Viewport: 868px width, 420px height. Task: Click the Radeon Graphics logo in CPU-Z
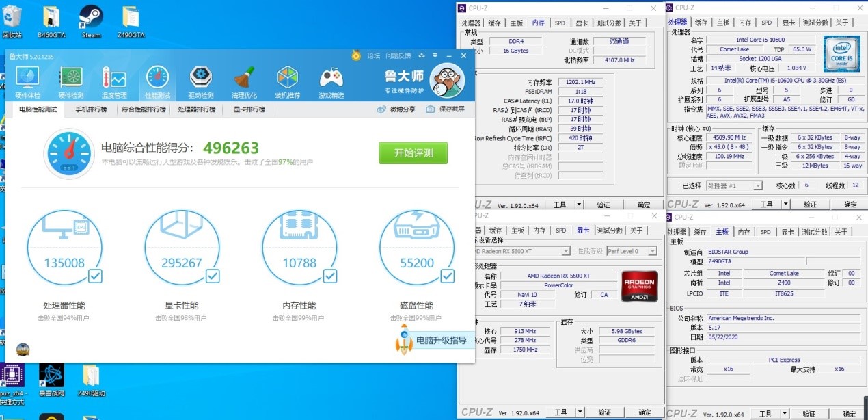click(x=639, y=287)
